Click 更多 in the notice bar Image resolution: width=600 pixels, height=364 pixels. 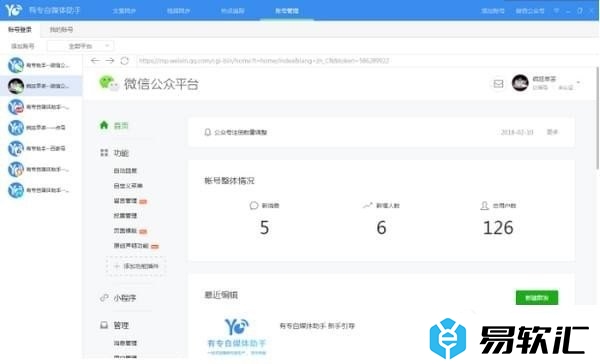tap(552, 132)
